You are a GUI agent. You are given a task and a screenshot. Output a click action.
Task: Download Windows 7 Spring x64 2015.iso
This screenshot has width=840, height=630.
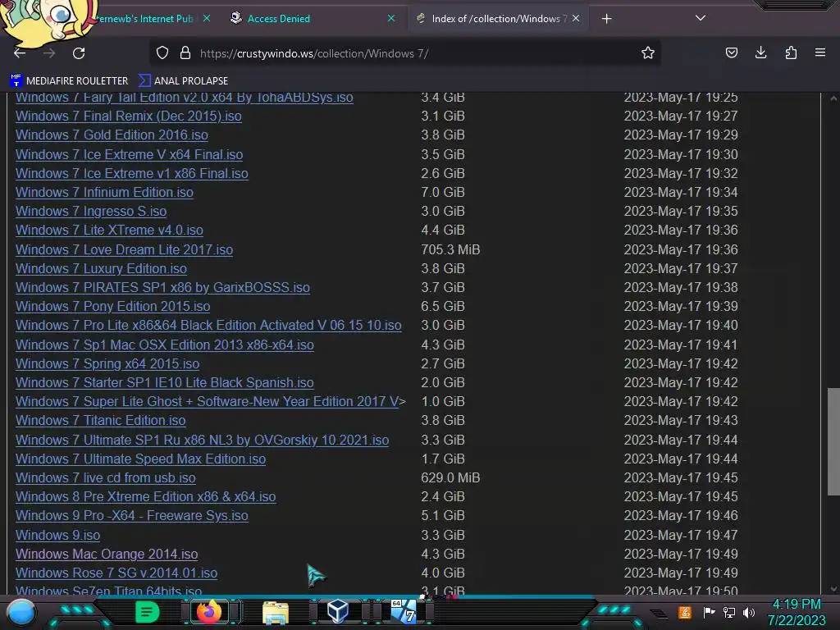coord(107,363)
